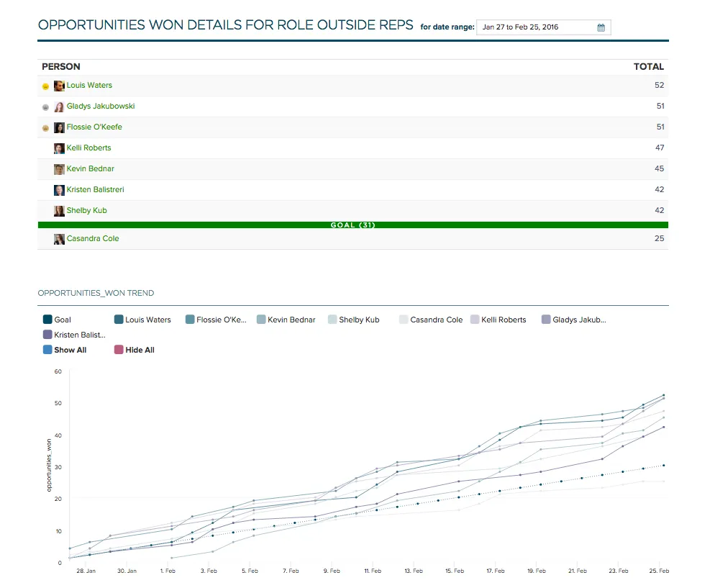Click the opportunities_won y-axis title

[49, 465]
